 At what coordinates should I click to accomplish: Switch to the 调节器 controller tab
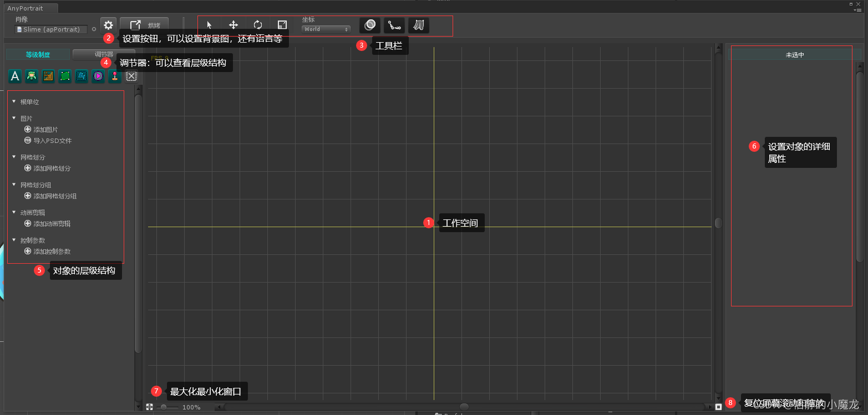tap(104, 54)
